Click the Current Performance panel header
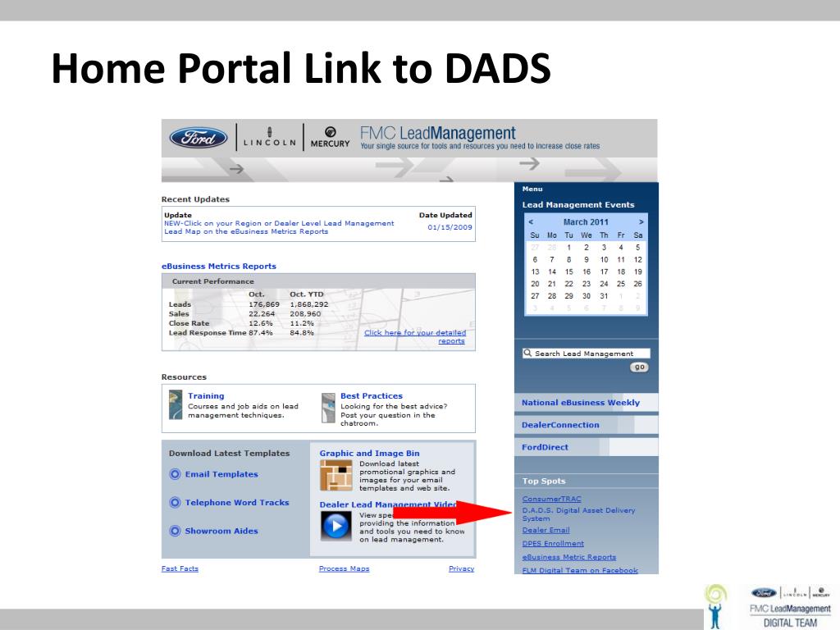 pos(318,281)
